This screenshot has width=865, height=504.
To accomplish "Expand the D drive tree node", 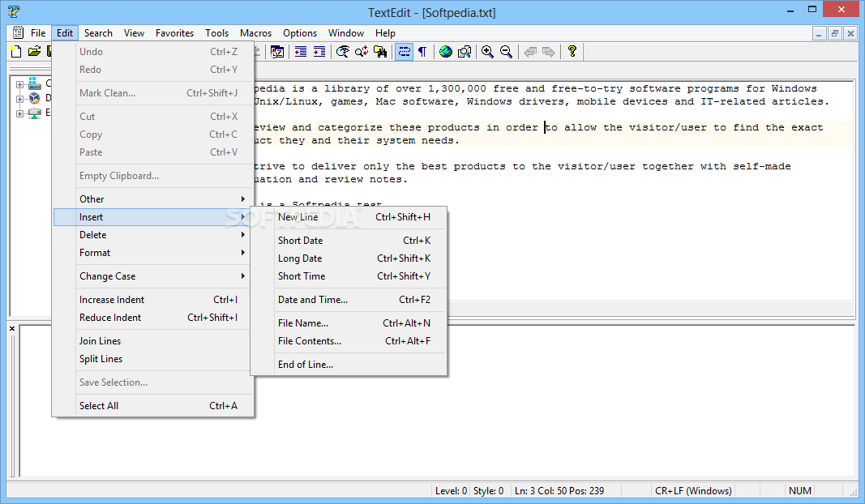I will 19,99.
